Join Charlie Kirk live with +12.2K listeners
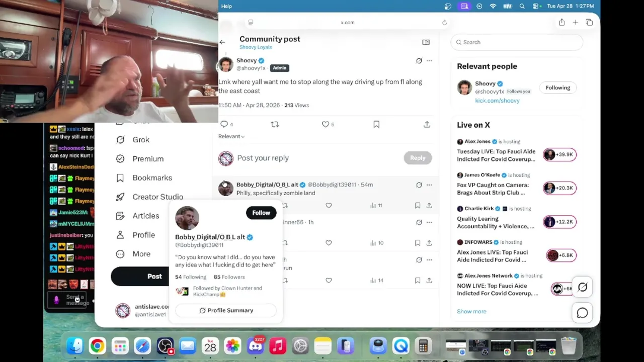Viewport: 644px width, 362px height. [559, 222]
